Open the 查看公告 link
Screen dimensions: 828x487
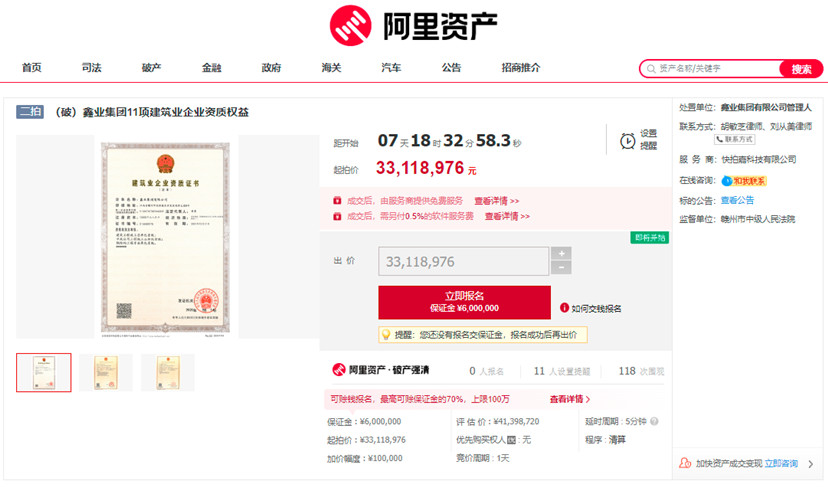[737, 200]
